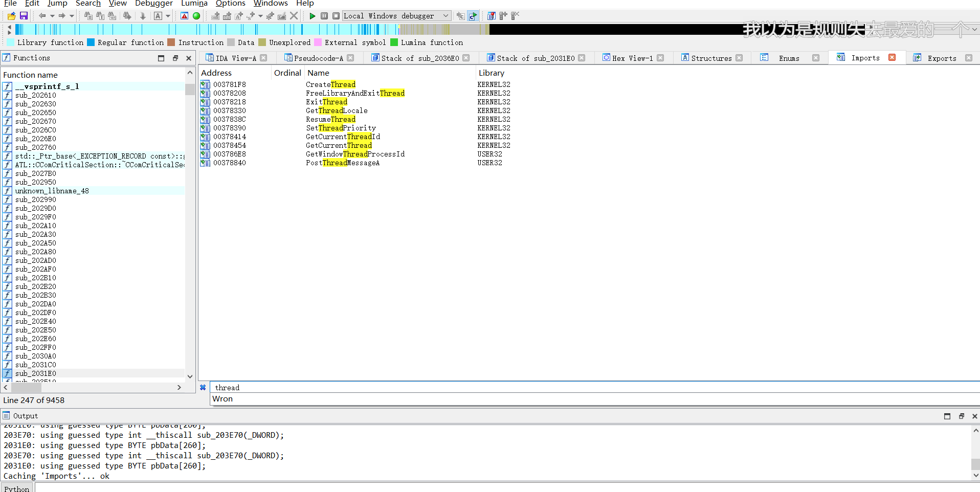Switch to the Structures tab
The height and width of the screenshot is (492, 980).
(711, 58)
